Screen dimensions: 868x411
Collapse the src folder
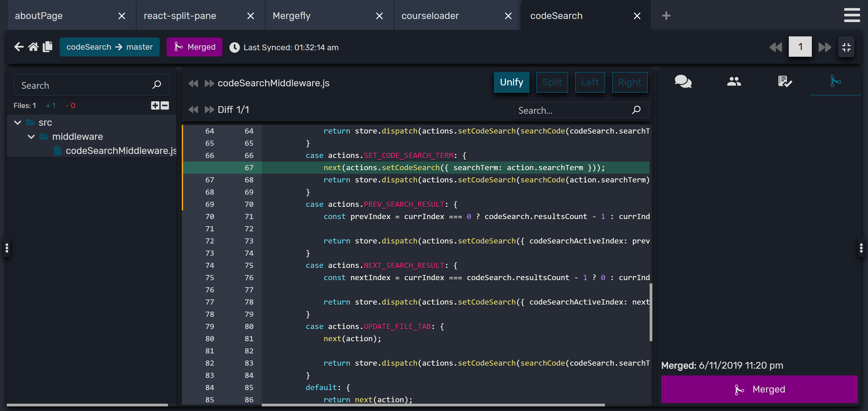pyautogui.click(x=18, y=122)
